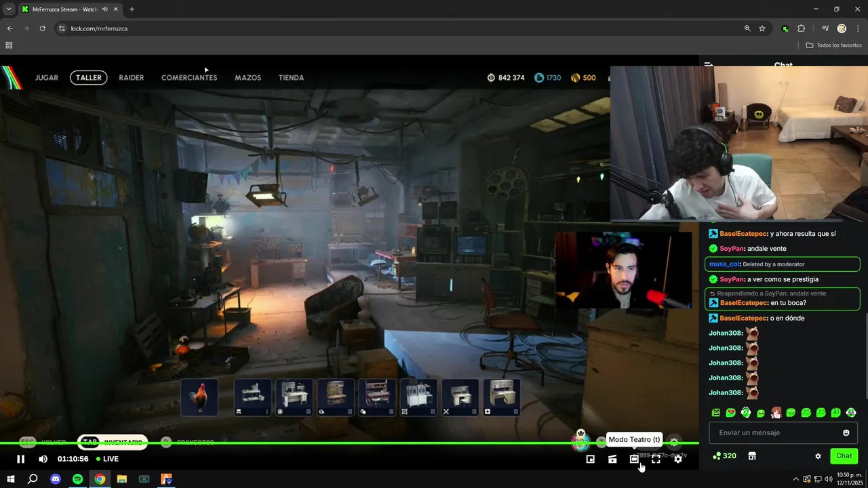Open Discord from the taskbar

coord(56,479)
